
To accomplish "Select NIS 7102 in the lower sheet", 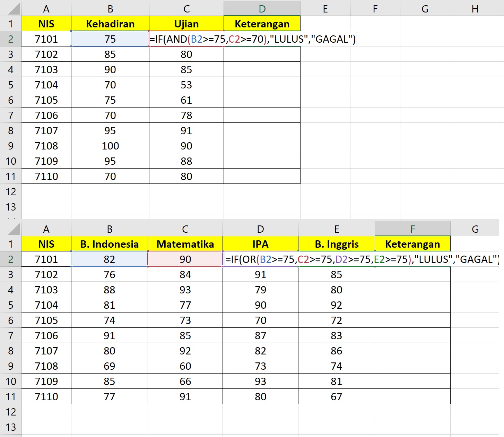I will (46, 274).
